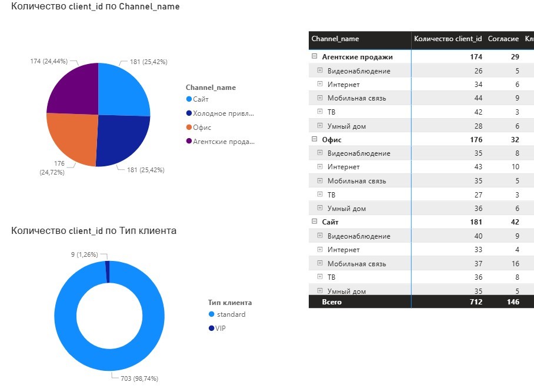Image resolution: width=534 pixels, height=392 pixels.
Task: Click the Согласие column header
Action: 503,39
